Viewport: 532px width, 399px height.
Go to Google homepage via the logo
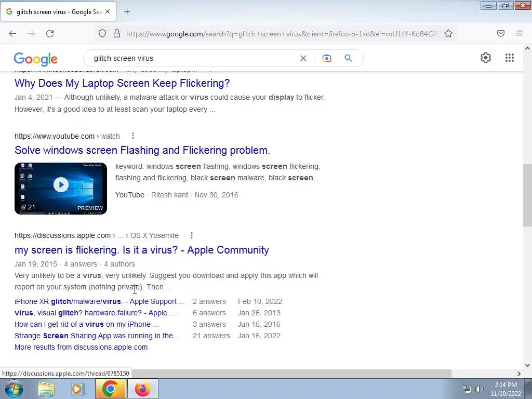[36, 59]
